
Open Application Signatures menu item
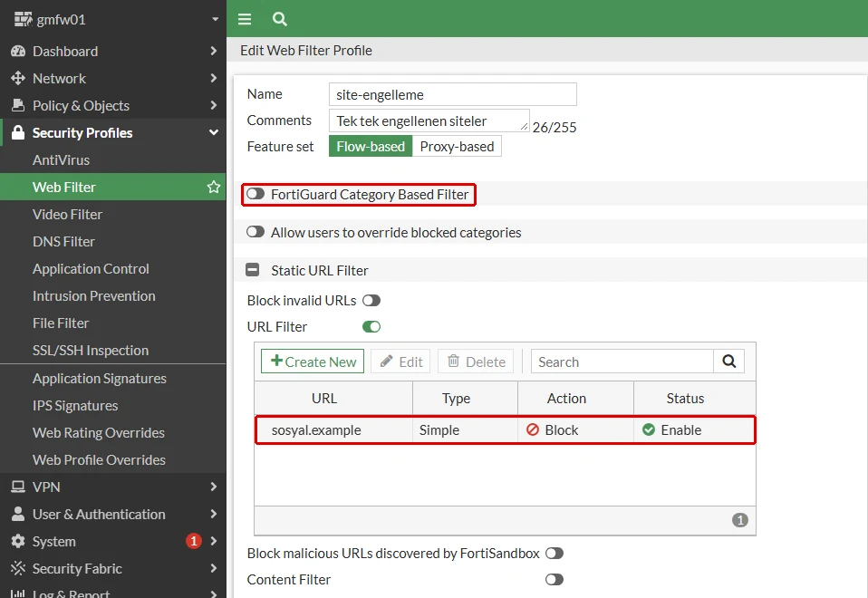point(113,378)
